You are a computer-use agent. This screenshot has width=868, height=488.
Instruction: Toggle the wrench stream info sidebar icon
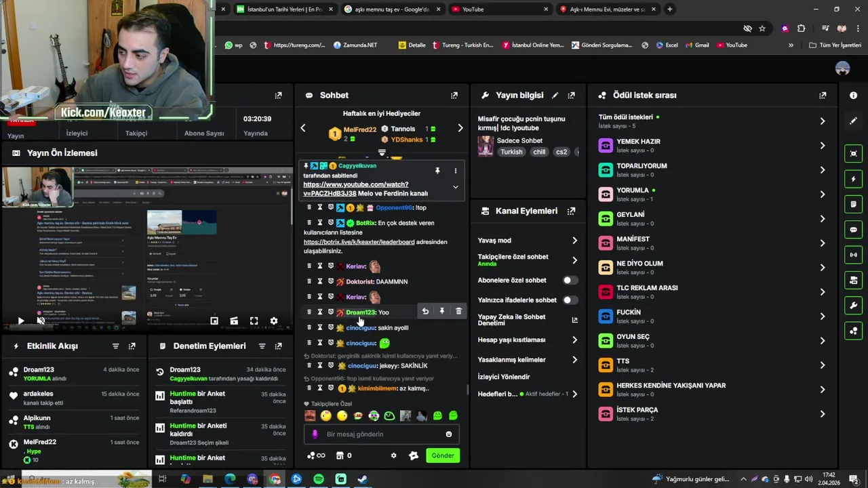pos(853,306)
